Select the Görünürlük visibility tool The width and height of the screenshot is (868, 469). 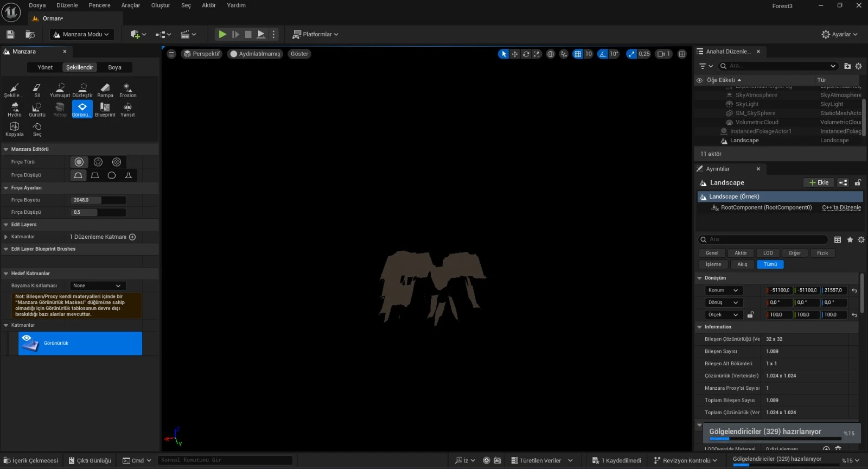pos(82,110)
